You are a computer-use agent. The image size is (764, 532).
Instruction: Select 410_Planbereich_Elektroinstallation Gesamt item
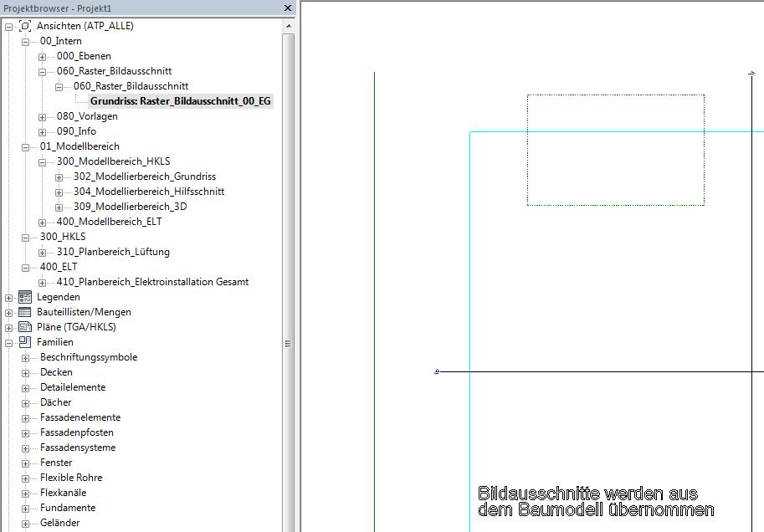[152, 282]
